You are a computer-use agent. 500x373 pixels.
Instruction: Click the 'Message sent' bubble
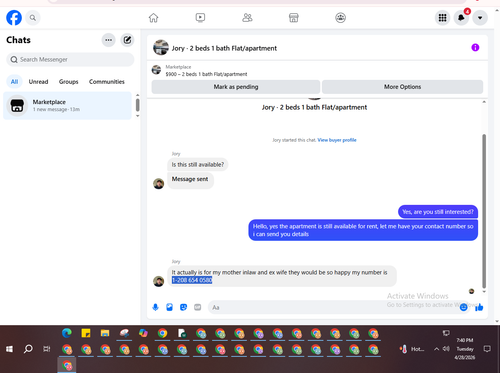190,180
